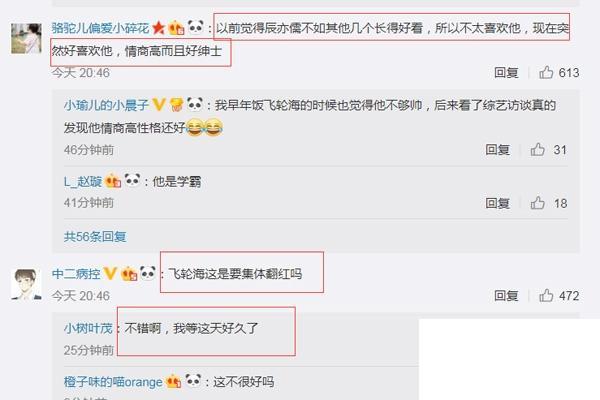Expand 共56条回复 replies
The image size is (600, 400).
pos(95,237)
